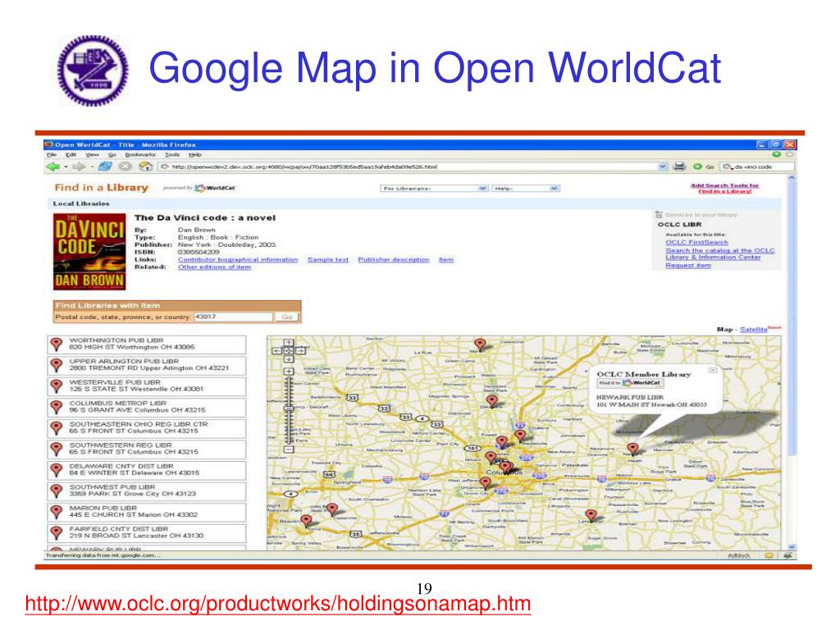Click the slide footer oclc.org holdingsonamap link

[x=277, y=604]
